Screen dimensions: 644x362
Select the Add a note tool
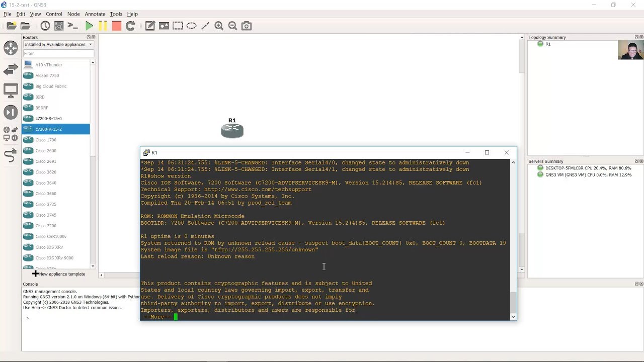(150, 26)
